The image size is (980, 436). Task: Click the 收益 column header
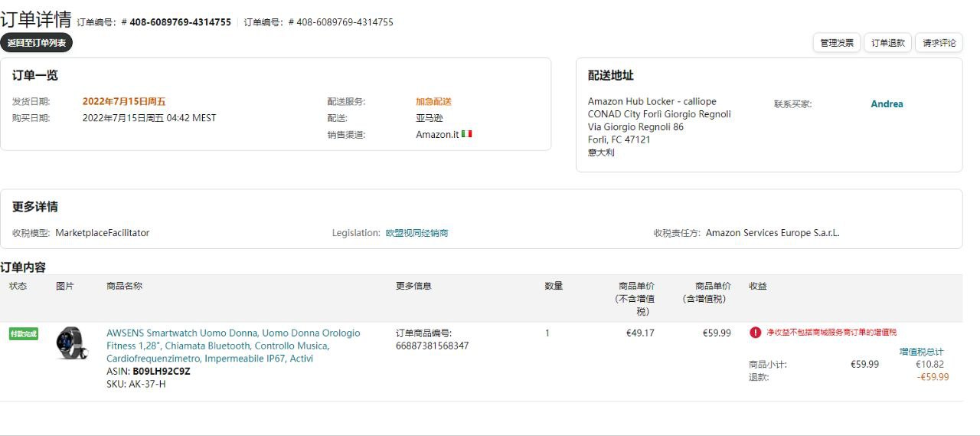click(x=758, y=286)
